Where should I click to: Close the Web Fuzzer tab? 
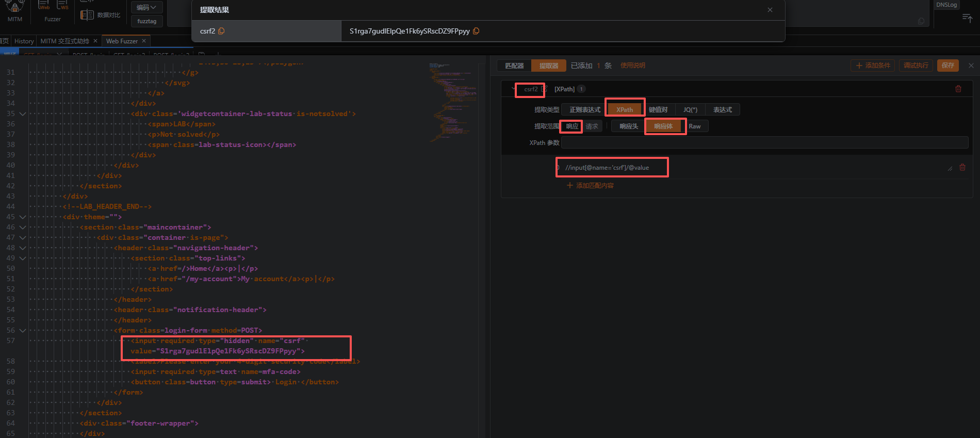(144, 41)
